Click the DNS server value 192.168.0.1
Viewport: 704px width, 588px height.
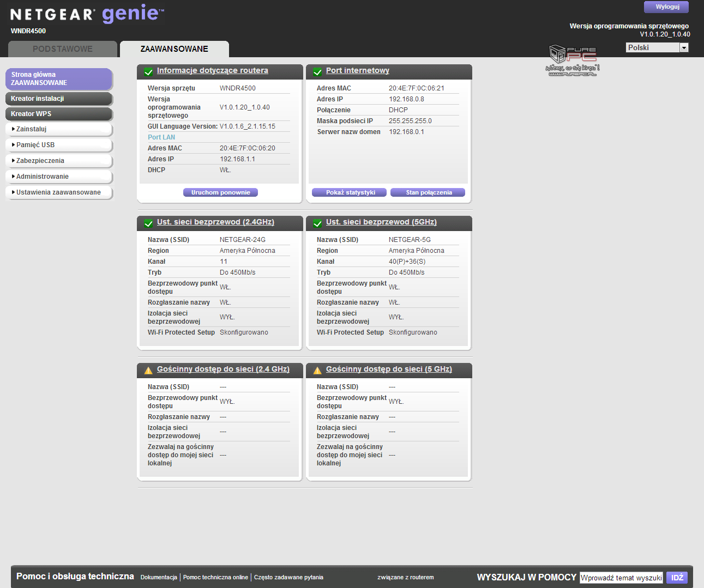pos(406,132)
